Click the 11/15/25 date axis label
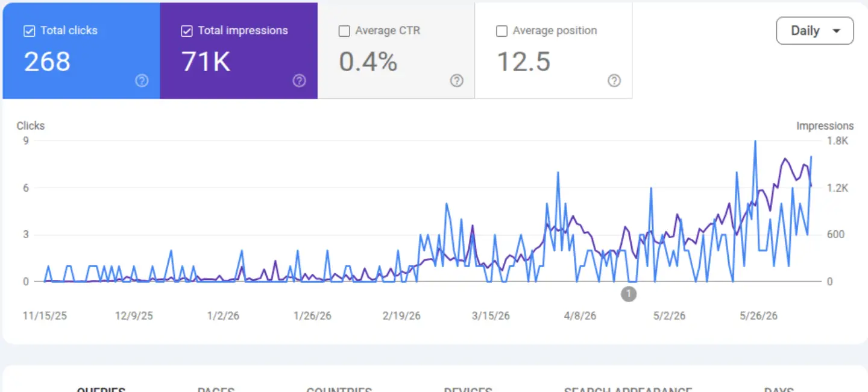This screenshot has height=392, width=868. [x=45, y=316]
